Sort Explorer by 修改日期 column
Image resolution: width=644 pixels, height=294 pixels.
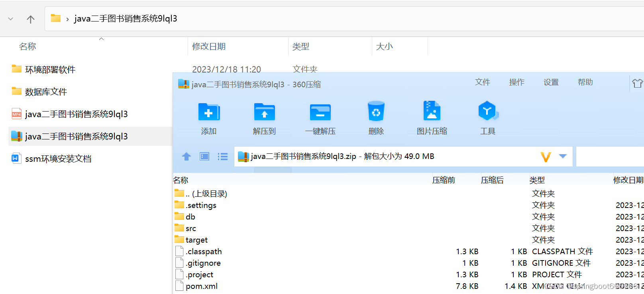tap(209, 47)
